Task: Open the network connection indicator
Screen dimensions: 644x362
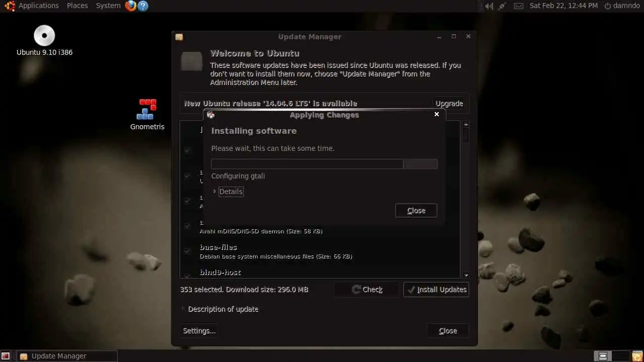Action: point(502,6)
